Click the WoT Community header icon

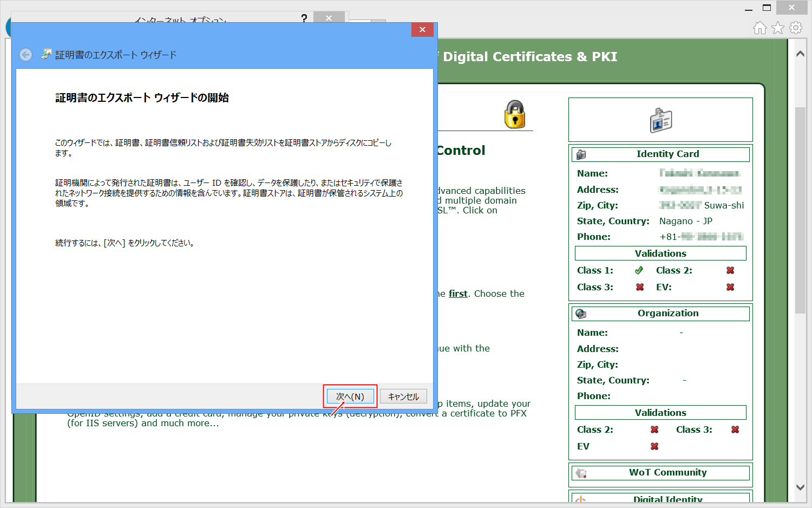[581, 473]
